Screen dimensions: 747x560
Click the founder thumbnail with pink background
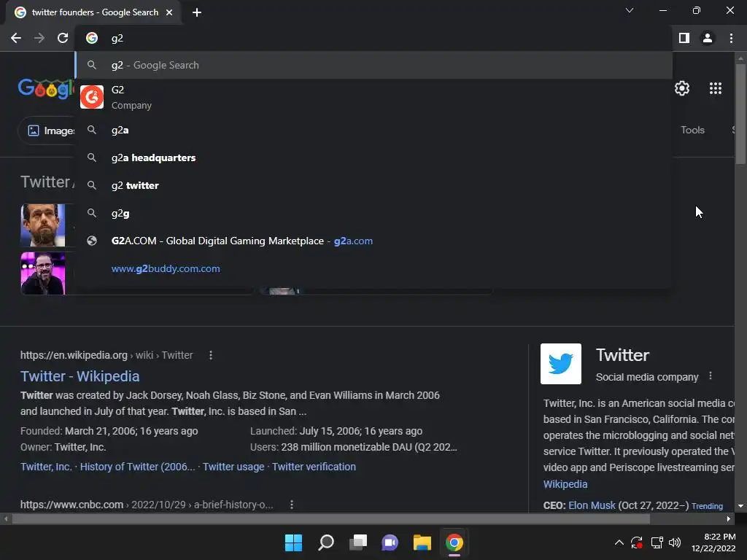[43, 273]
